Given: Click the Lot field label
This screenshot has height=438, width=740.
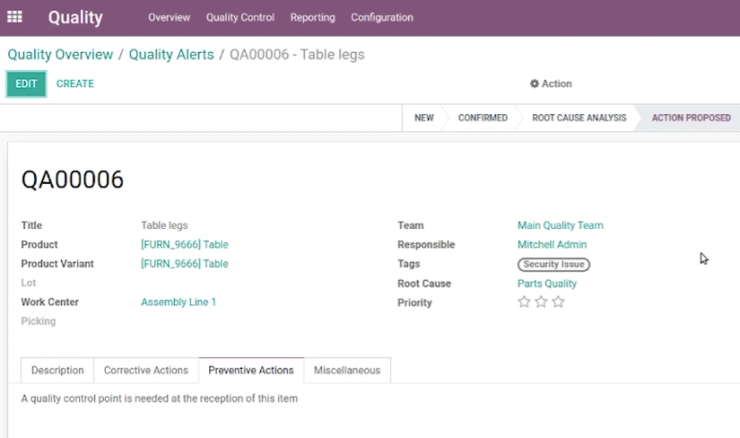Looking at the screenshot, I should pos(28,283).
